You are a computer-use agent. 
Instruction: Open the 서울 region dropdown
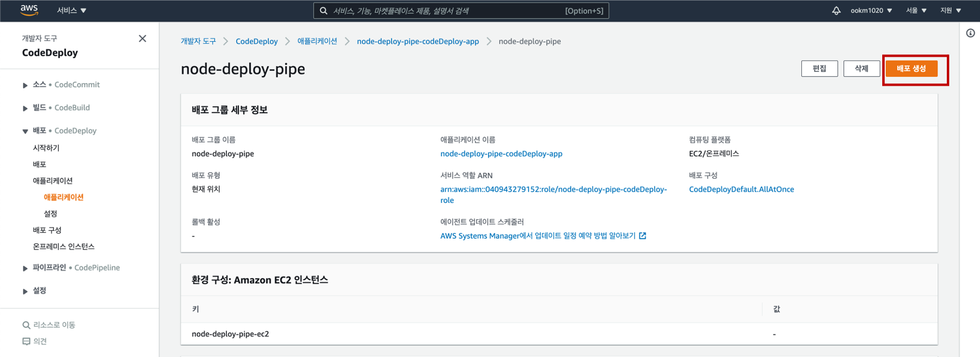916,11
